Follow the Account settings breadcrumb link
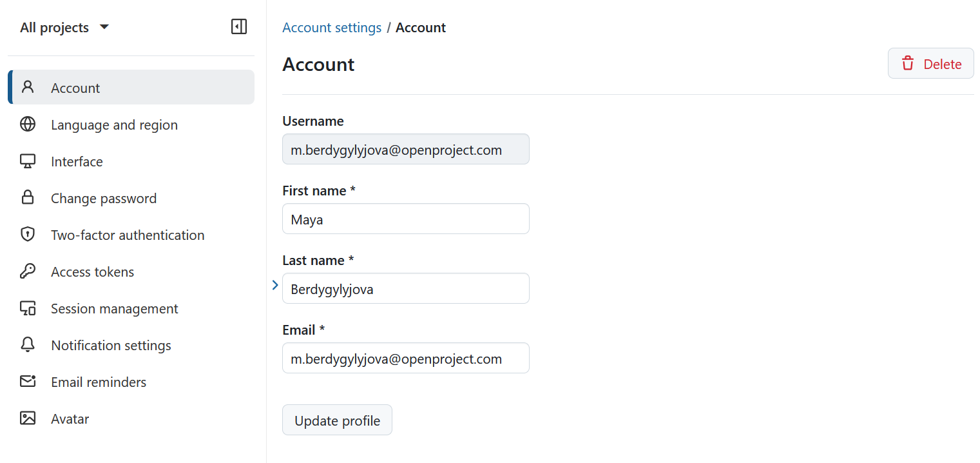Screen dimensions: 980x463 click(332, 27)
